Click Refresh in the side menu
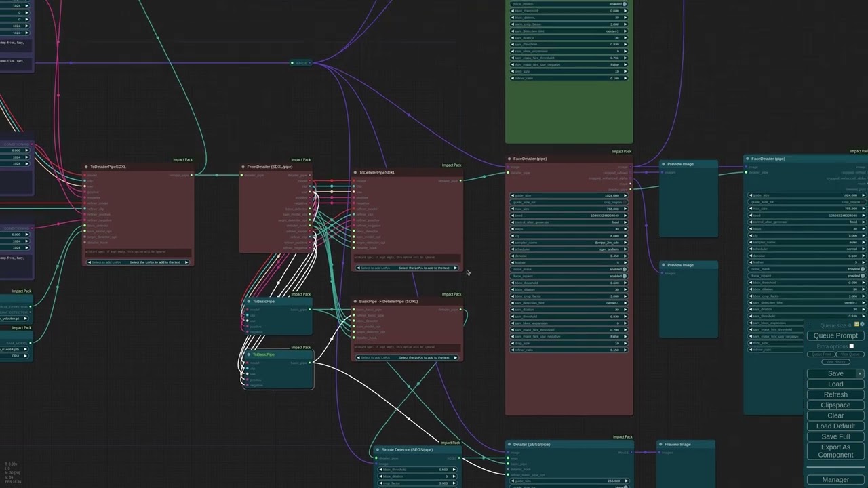This screenshot has width=868, height=488. (x=835, y=394)
